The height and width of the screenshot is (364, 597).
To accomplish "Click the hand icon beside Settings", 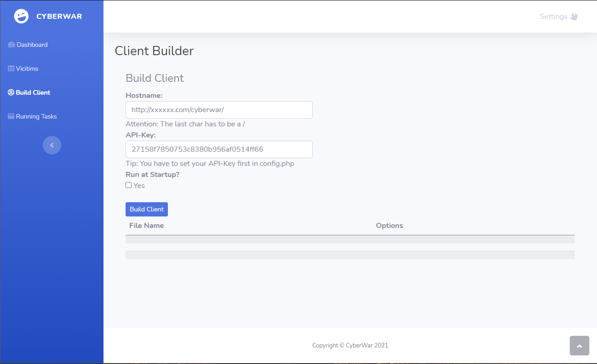I will 574,17.
